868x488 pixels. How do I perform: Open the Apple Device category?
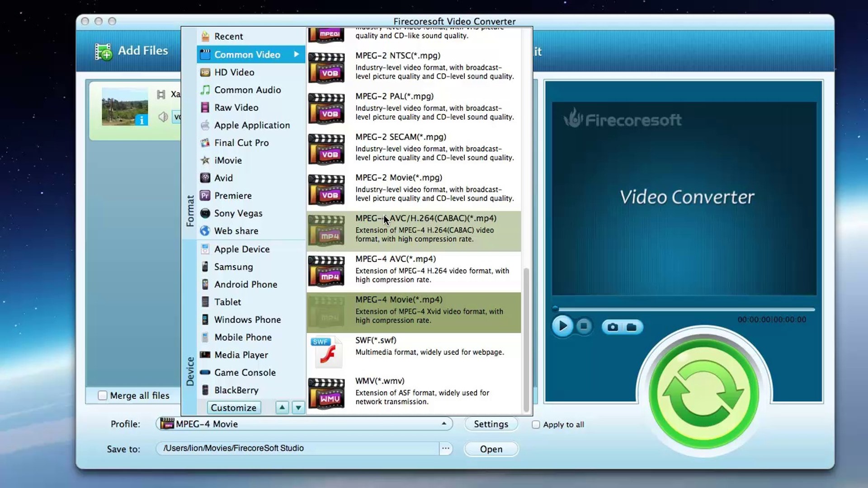coord(242,249)
